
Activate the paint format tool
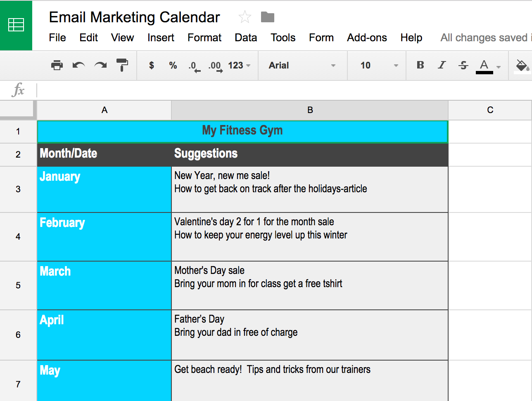pos(122,65)
